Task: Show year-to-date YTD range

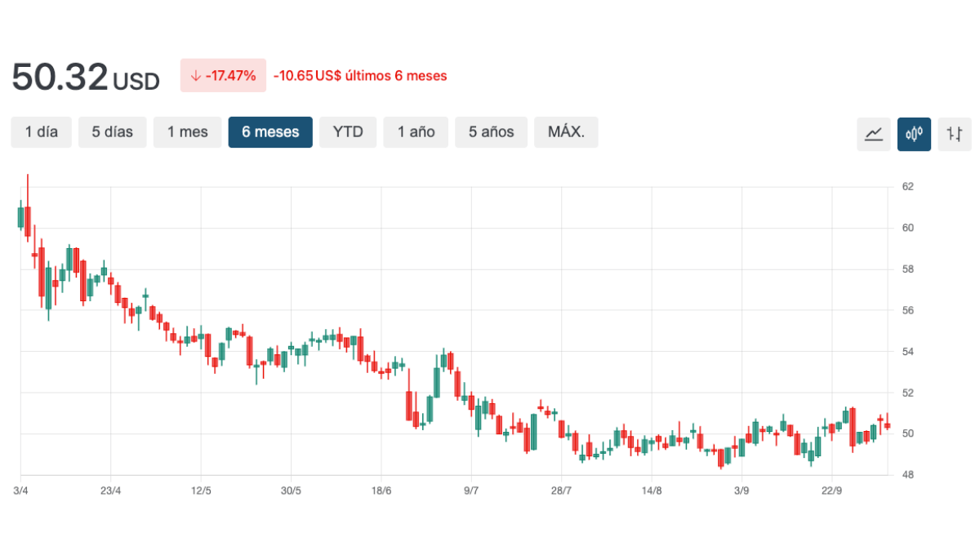Action: pos(348,132)
